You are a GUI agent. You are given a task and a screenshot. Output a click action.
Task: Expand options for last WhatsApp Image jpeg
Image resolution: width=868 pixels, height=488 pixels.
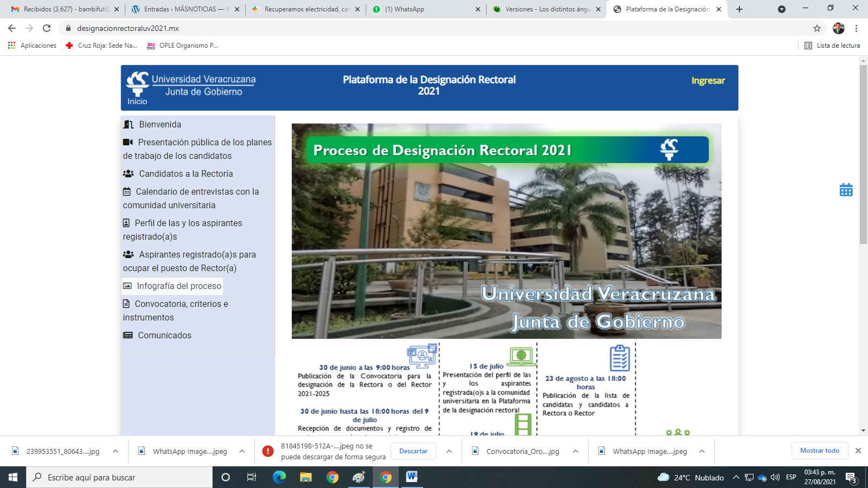702,451
